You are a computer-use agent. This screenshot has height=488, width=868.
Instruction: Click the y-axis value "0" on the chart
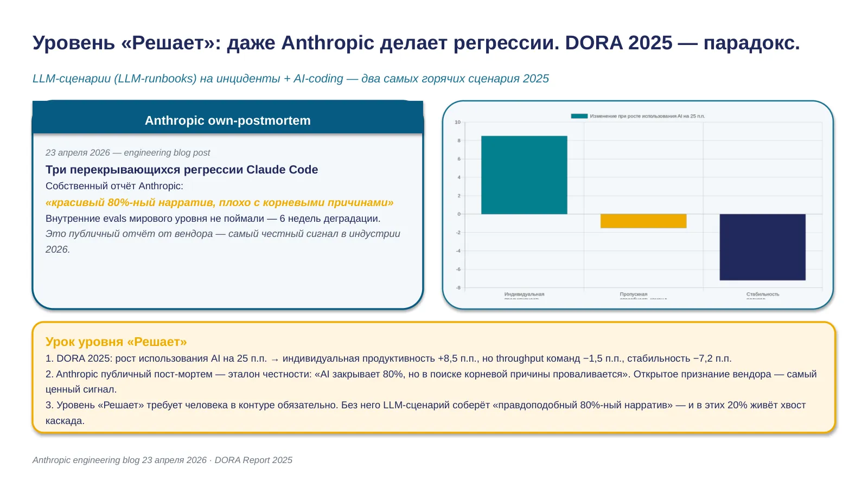pyautogui.click(x=459, y=214)
